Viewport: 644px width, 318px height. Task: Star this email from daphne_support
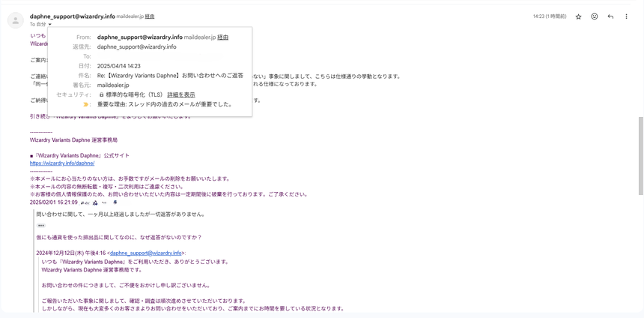pos(578,16)
